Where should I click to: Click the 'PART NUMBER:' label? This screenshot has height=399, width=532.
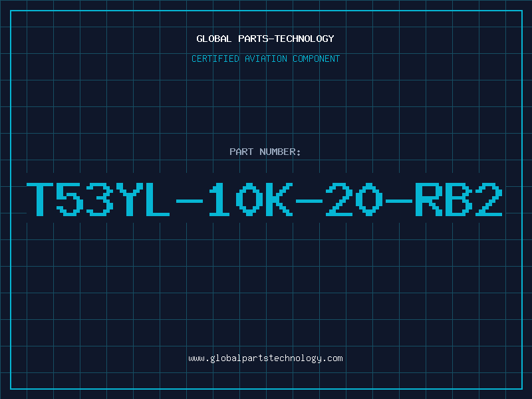(x=265, y=152)
